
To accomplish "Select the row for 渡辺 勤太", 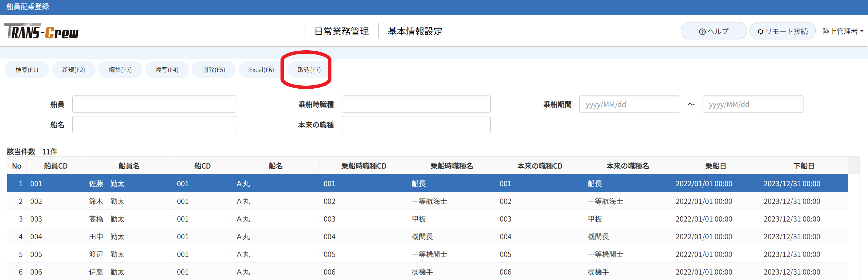I will pyautogui.click(x=428, y=254).
